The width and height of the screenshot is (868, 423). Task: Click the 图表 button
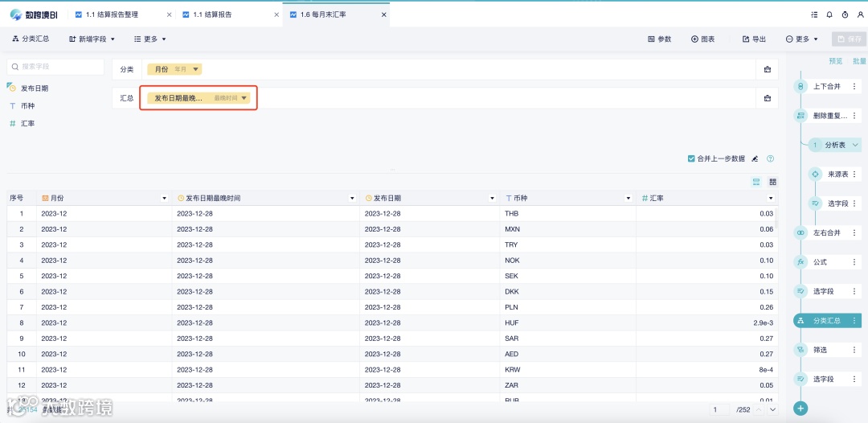tap(702, 39)
